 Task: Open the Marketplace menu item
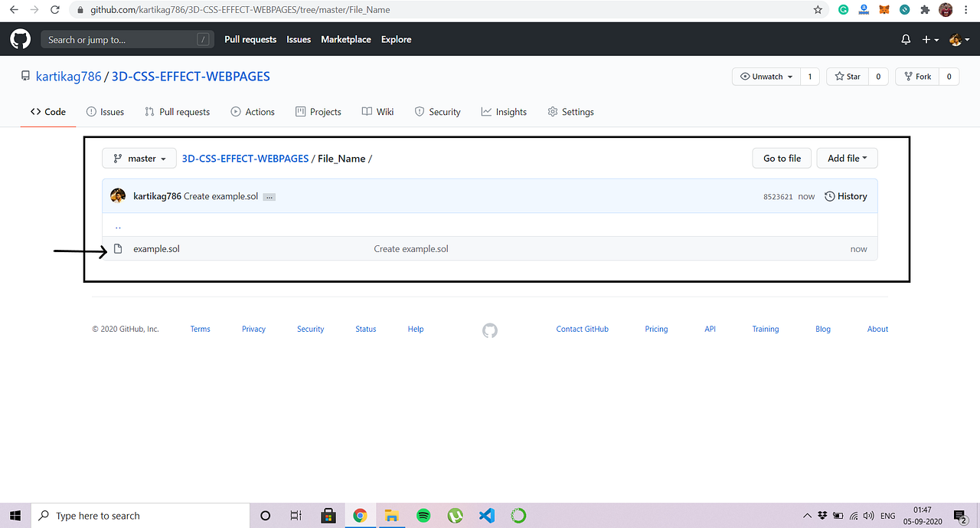click(x=345, y=39)
